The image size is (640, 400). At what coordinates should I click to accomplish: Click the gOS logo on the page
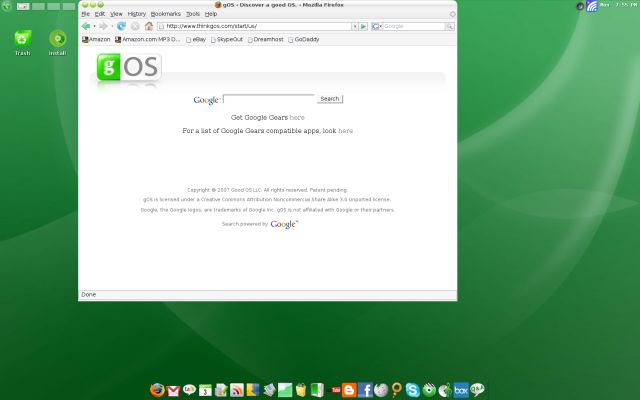coord(129,67)
